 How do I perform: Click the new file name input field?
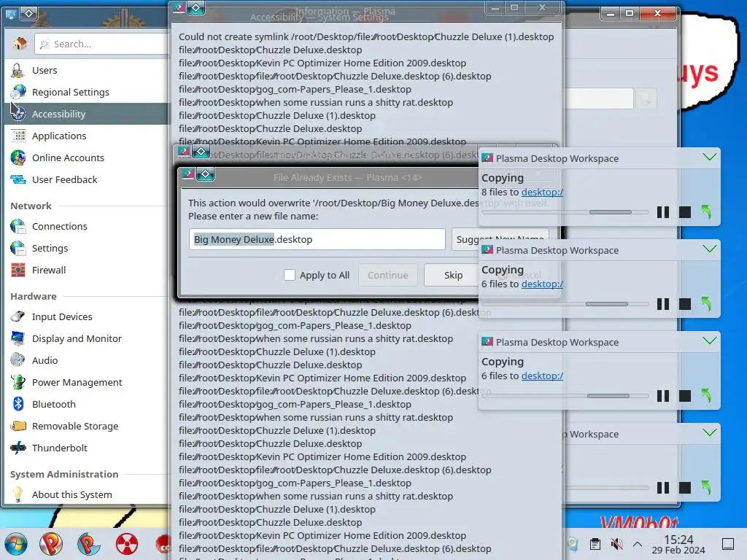click(x=317, y=239)
